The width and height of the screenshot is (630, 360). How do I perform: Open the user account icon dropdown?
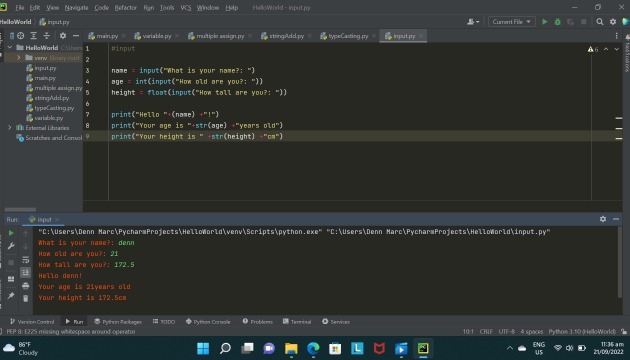[x=473, y=22]
